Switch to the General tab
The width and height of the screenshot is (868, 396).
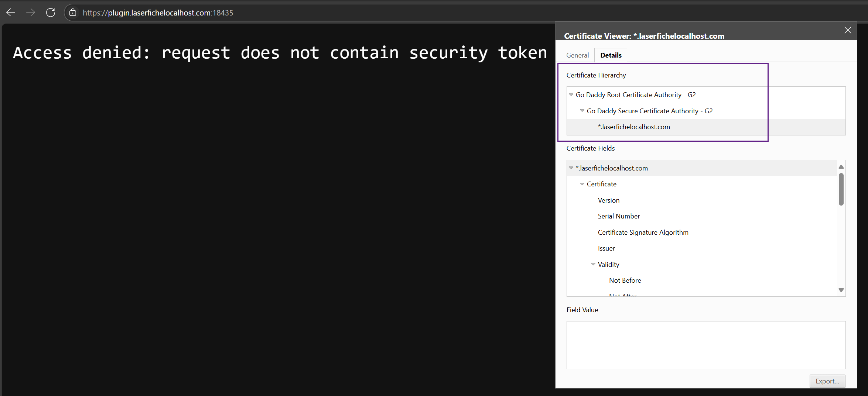tap(577, 55)
